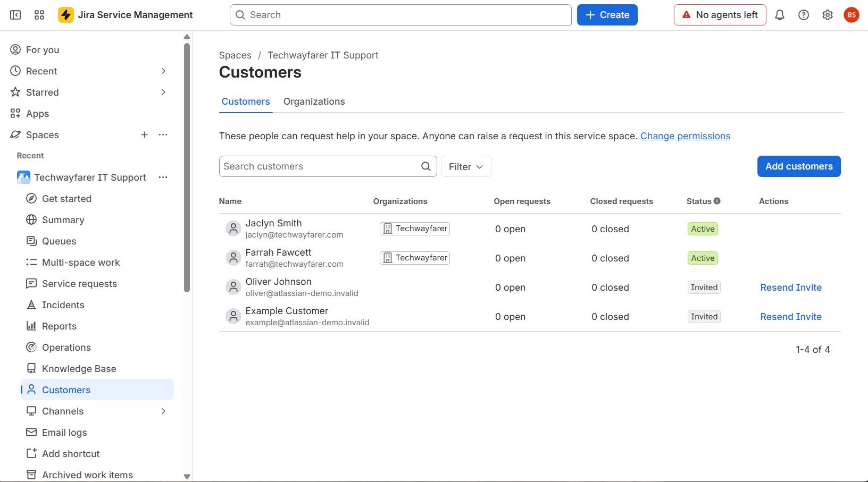868x482 pixels.
Task: Click Jaclyn Smith's Techwayfarer organization tag
Action: [415, 229]
